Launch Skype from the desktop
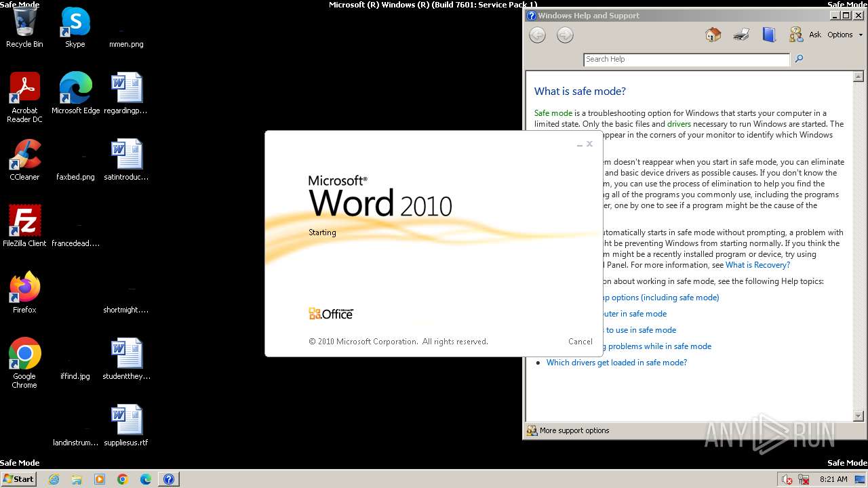 [75, 27]
